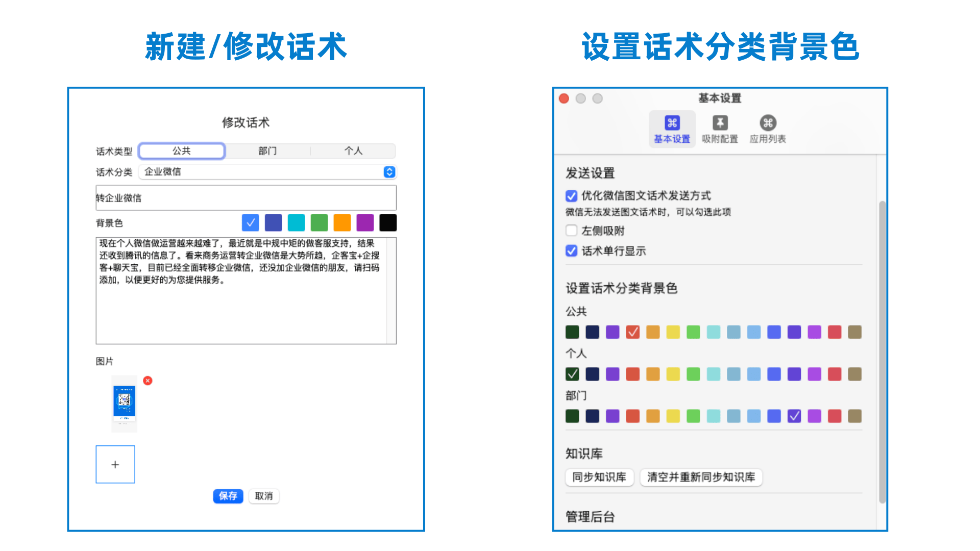Click the 取消 button
The height and width of the screenshot is (551, 980).
click(264, 496)
